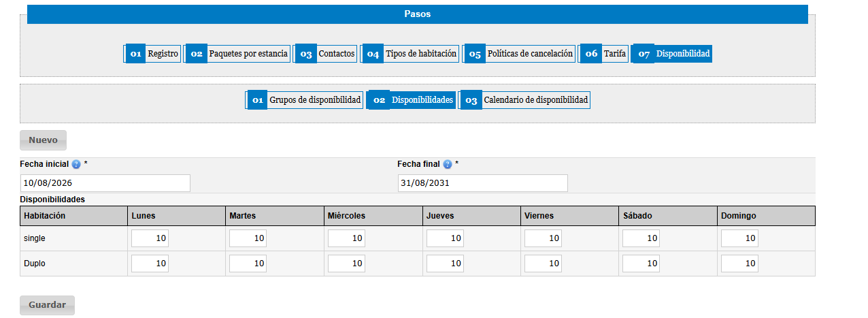Select step 04 Tipos de habitación
This screenshot has width=868, height=318.
pyautogui.click(x=410, y=54)
